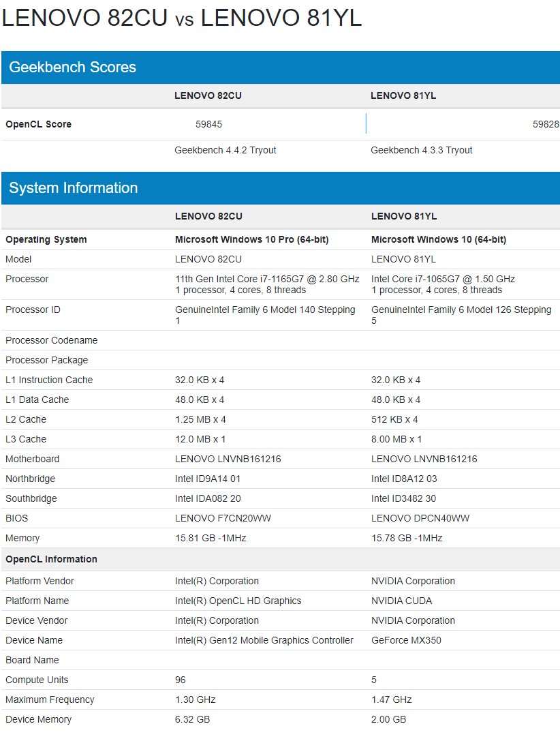Click the 'Compute Units' row label
Screen dimensions: 560x739
click(x=37, y=680)
